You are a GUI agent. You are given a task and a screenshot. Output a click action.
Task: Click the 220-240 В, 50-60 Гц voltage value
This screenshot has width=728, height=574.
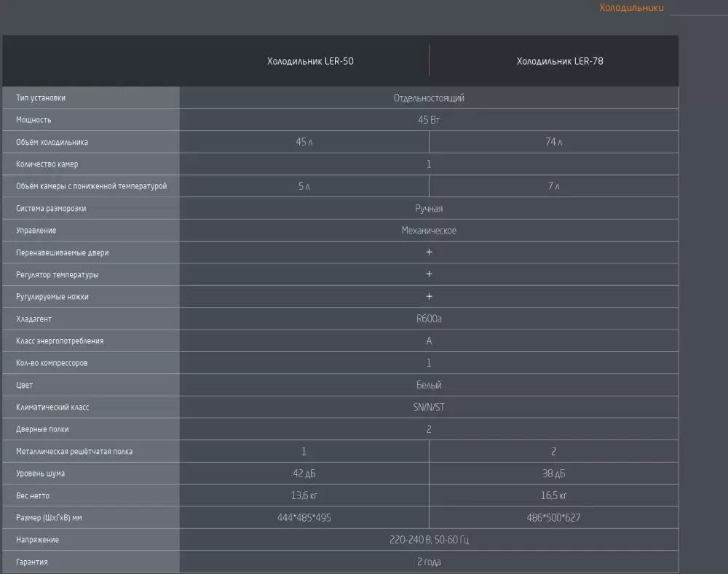point(429,540)
